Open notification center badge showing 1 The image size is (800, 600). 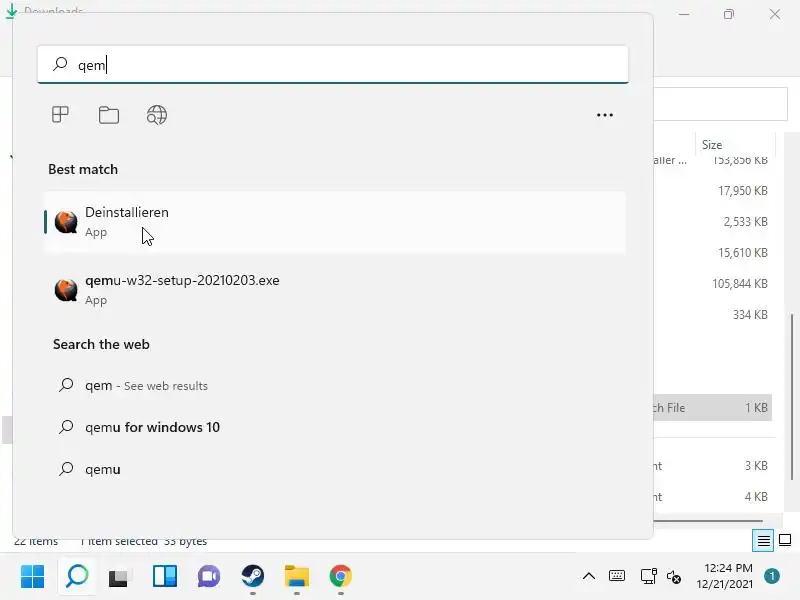(x=772, y=576)
